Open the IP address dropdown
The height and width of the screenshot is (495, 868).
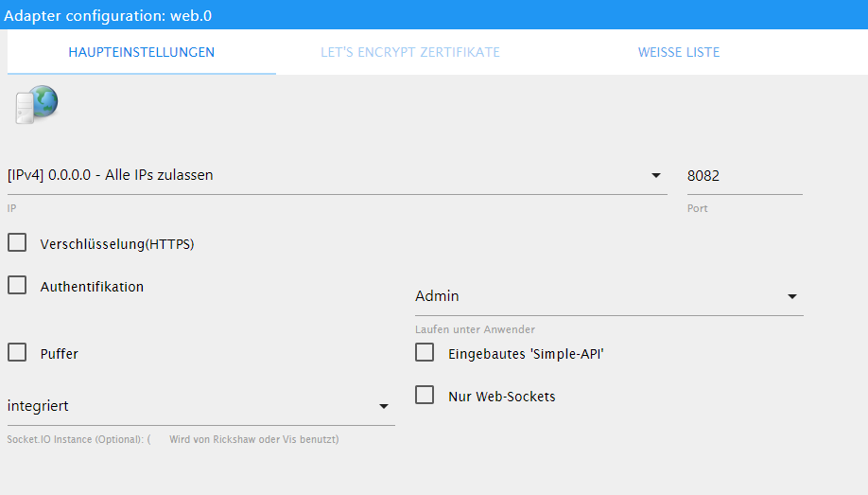point(338,176)
